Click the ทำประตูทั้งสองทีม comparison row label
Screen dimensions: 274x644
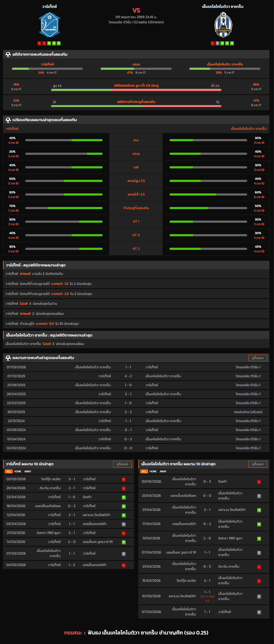pos(136,208)
